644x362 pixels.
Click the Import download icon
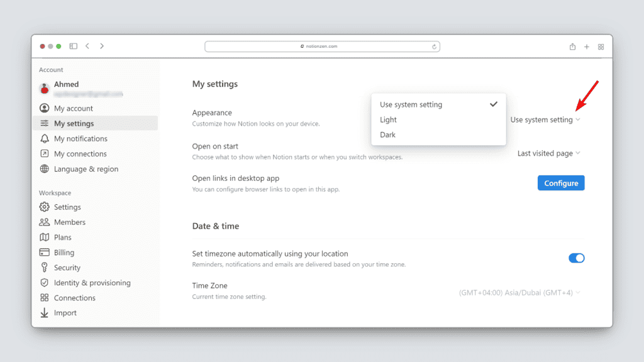pos(44,312)
